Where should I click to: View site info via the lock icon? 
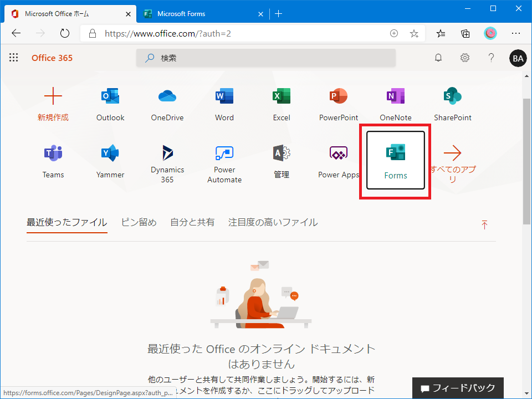(x=93, y=33)
